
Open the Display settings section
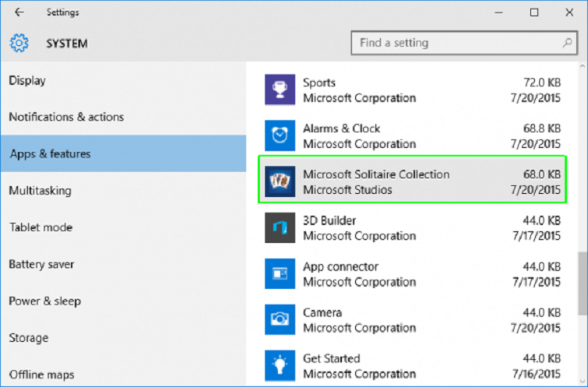(27, 80)
